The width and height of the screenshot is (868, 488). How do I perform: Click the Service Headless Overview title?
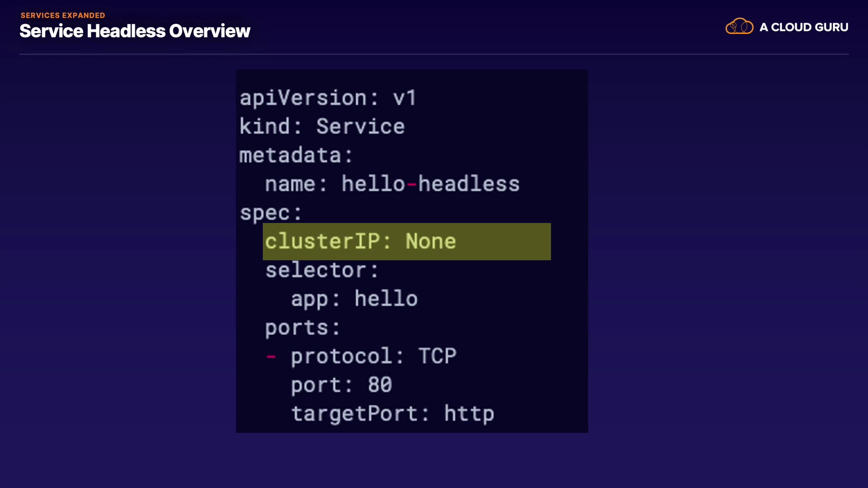click(x=135, y=31)
